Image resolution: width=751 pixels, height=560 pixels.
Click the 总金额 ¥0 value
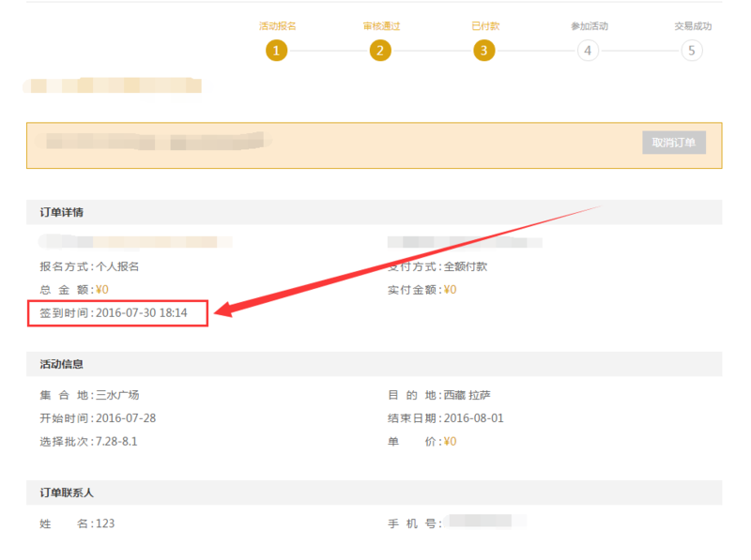pyautogui.click(x=102, y=290)
